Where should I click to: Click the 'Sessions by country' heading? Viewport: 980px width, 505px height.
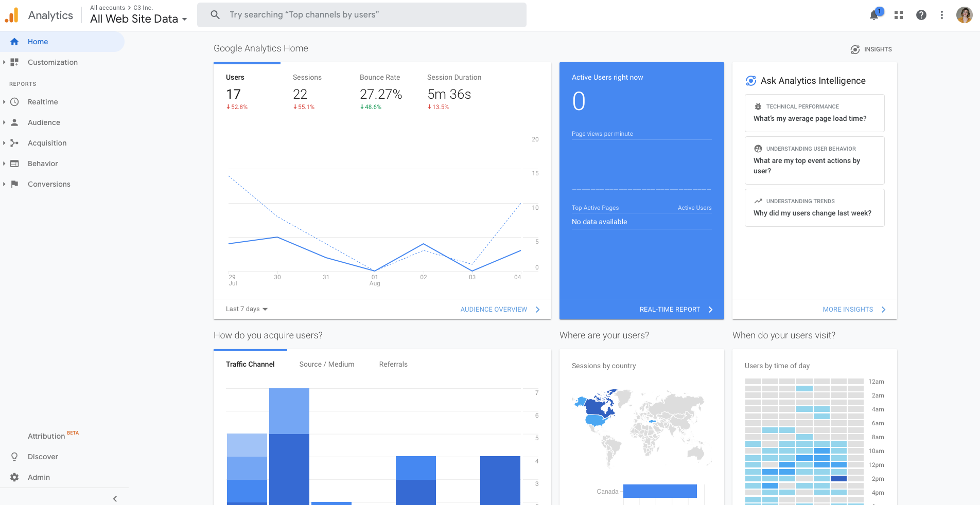coord(604,366)
